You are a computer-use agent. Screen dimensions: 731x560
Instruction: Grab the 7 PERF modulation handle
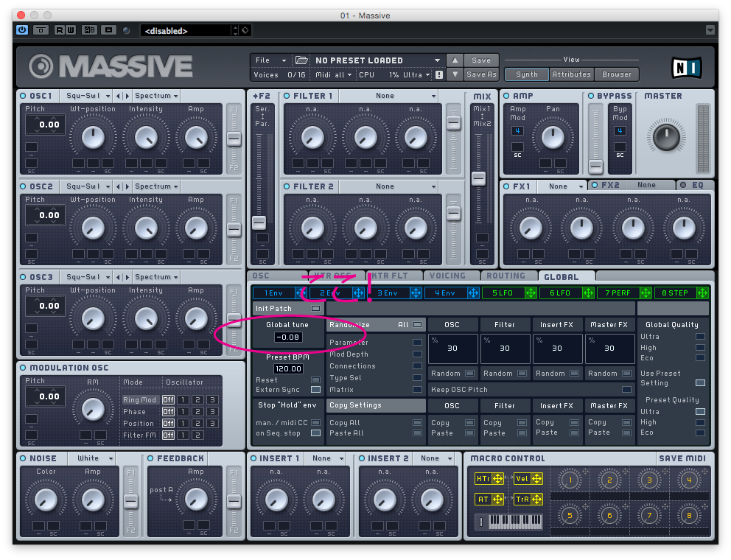[x=646, y=293]
